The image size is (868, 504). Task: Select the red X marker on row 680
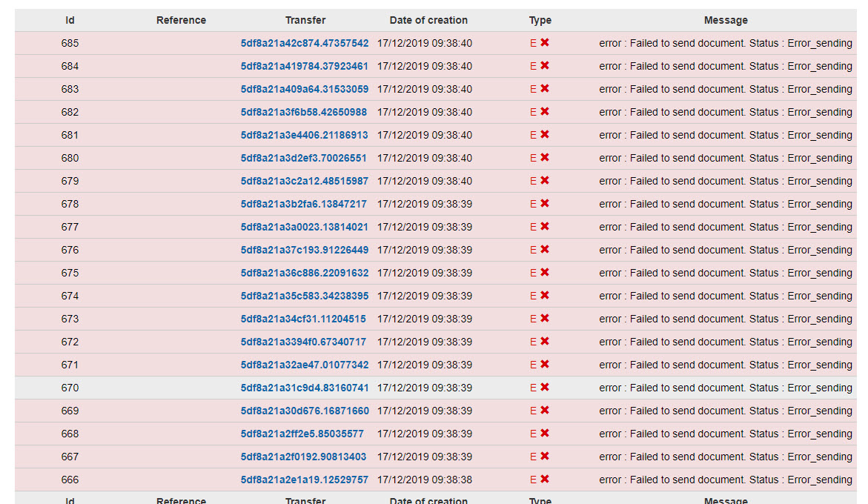[545, 158]
